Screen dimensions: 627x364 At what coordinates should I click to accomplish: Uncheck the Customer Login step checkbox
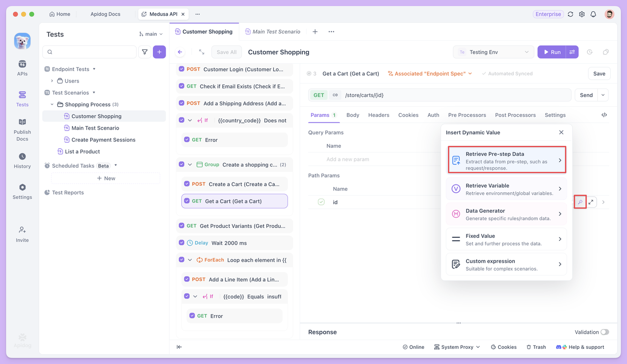182,69
